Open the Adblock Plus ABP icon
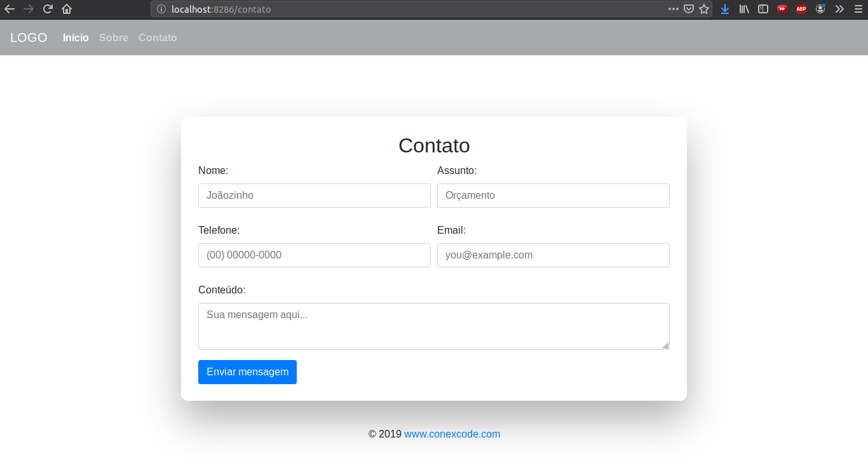 [801, 9]
